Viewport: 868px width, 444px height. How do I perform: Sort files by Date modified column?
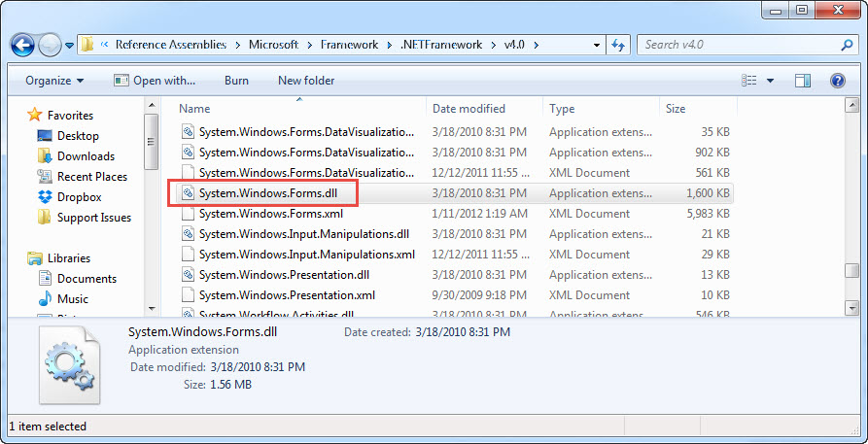click(469, 109)
